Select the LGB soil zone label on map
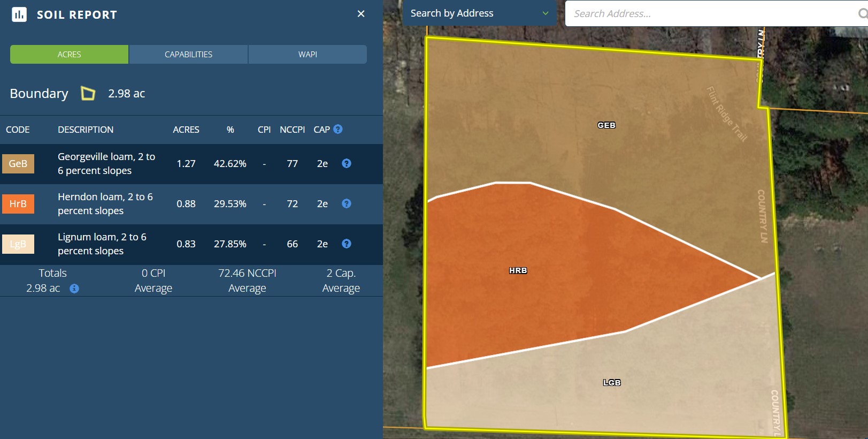 (612, 383)
